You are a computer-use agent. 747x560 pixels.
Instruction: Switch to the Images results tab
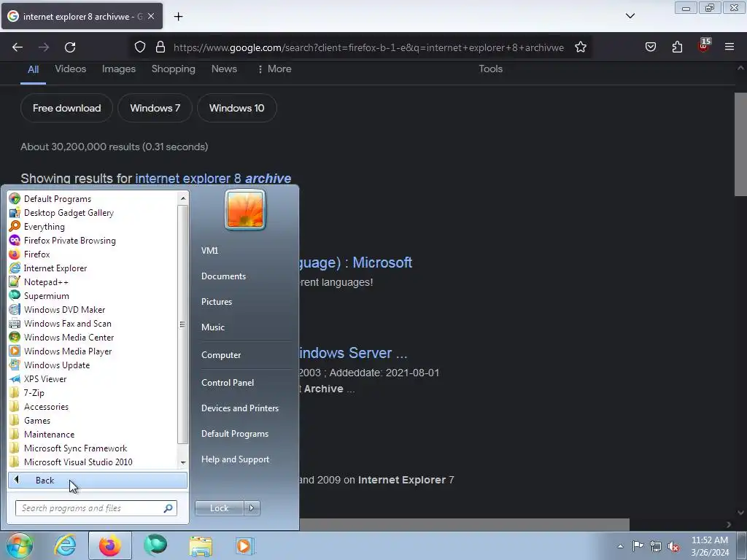119,69
